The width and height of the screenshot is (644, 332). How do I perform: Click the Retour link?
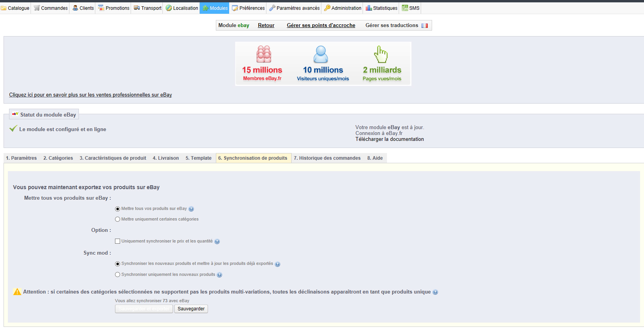266,25
